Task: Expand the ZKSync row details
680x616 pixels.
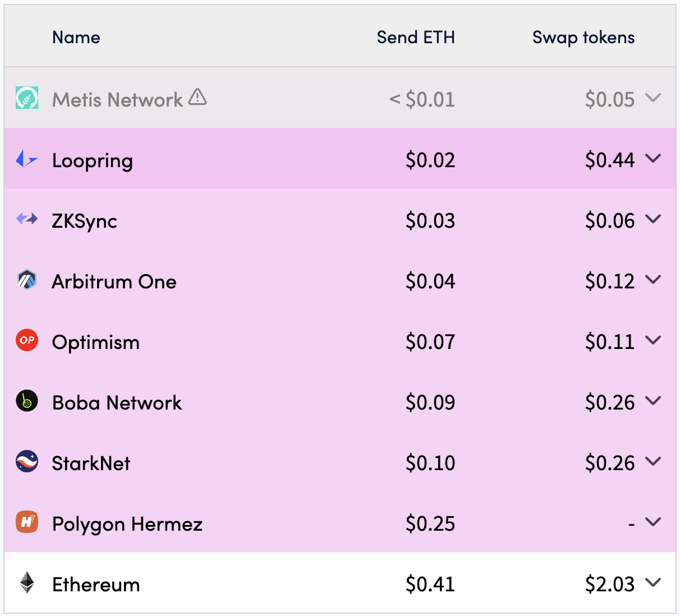Action: point(653,219)
